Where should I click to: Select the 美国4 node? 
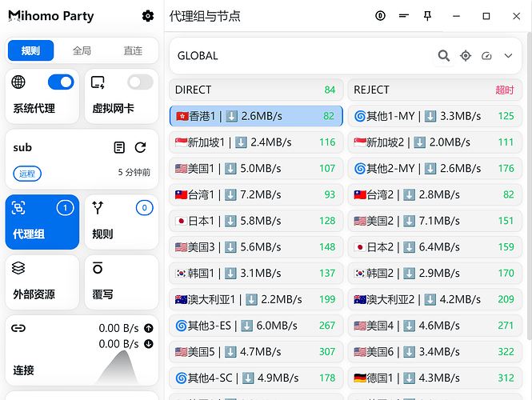(x=435, y=326)
